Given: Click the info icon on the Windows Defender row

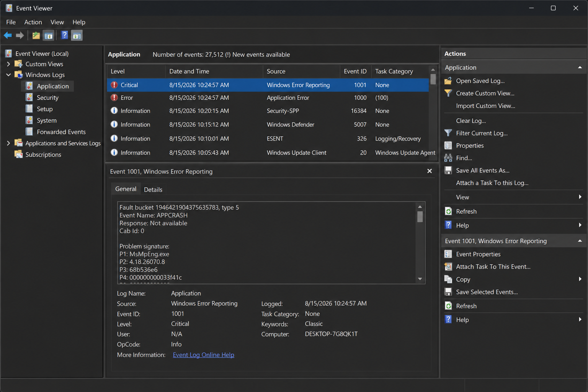Looking at the screenshot, I should pos(114,124).
